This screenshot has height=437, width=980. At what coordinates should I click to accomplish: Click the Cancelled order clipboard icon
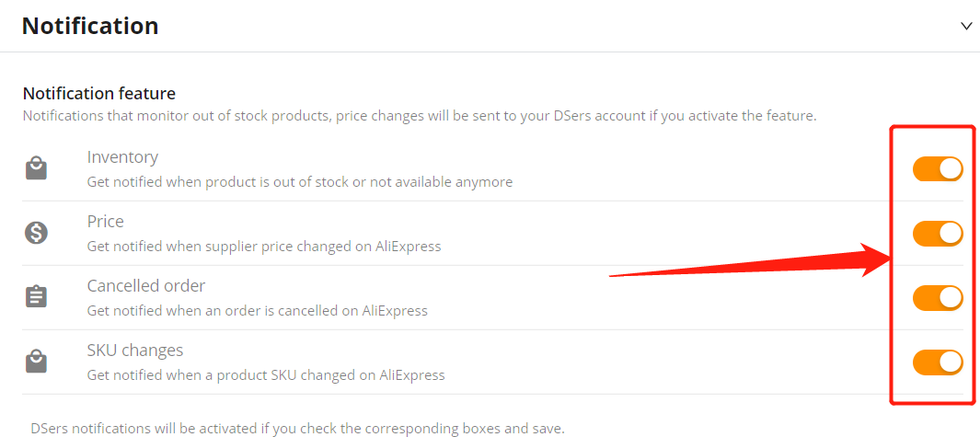click(x=36, y=297)
